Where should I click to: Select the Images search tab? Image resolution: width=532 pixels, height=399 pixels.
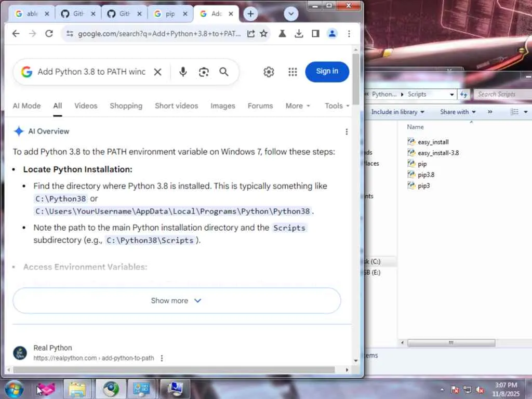[x=223, y=106]
